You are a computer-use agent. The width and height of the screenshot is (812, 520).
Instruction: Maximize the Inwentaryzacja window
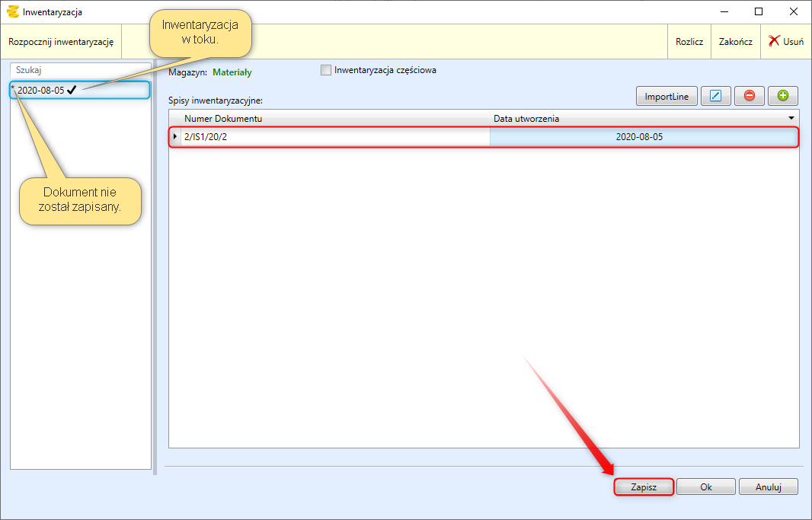(x=759, y=11)
